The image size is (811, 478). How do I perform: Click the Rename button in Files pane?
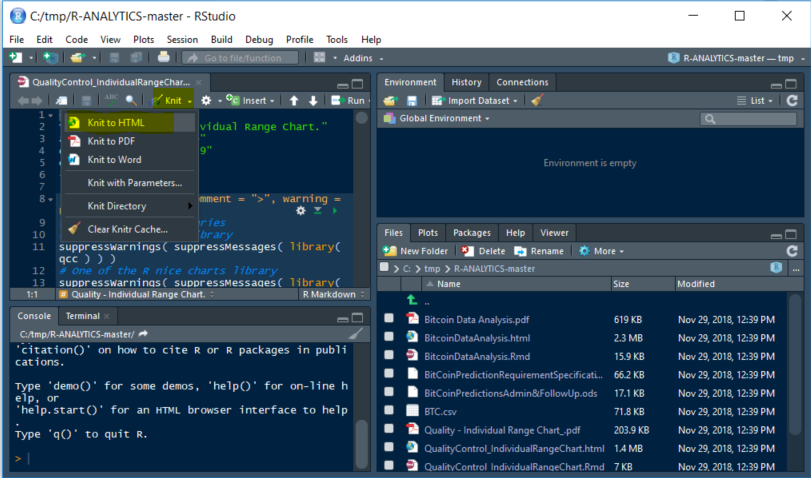(x=539, y=251)
